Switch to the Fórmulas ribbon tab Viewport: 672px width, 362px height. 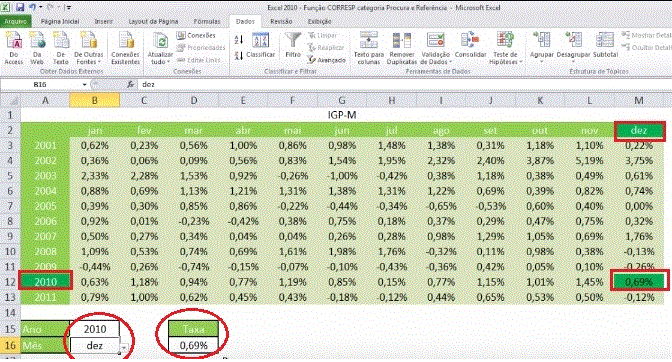click(x=207, y=21)
